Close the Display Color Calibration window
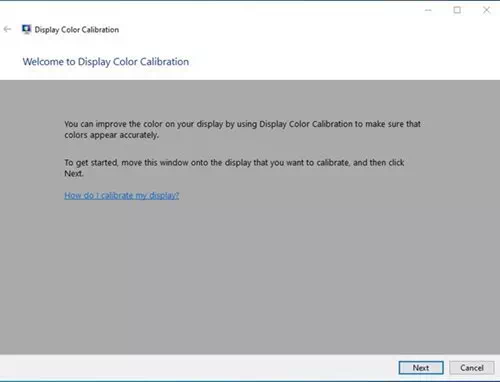Image resolution: width=500 pixels, height=382 pixels. (486, 10)
